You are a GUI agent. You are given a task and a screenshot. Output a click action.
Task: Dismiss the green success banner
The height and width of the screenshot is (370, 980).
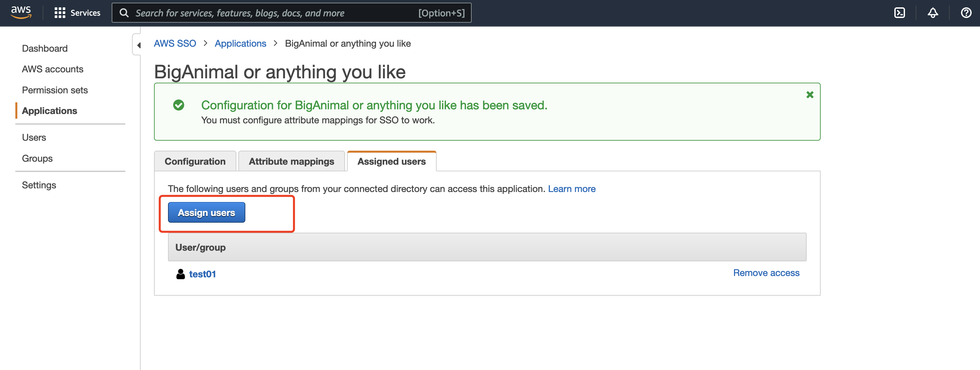click(810, 95)
